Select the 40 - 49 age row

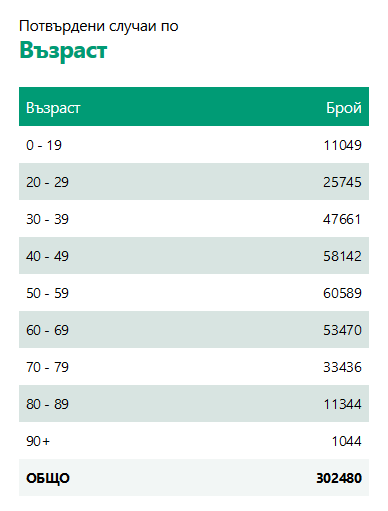click(x=194, y=256)
